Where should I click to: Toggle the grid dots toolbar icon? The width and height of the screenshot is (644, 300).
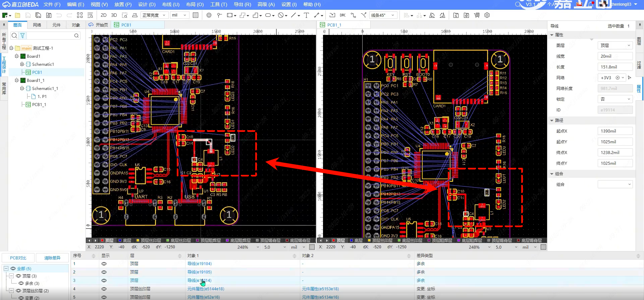tap(196, 15)
